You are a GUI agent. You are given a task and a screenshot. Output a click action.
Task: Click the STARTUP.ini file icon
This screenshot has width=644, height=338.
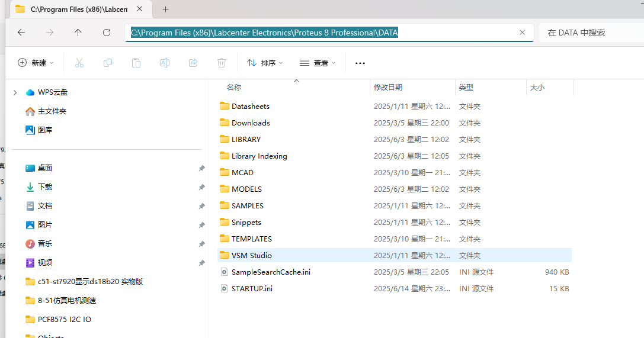click(225, 288)
